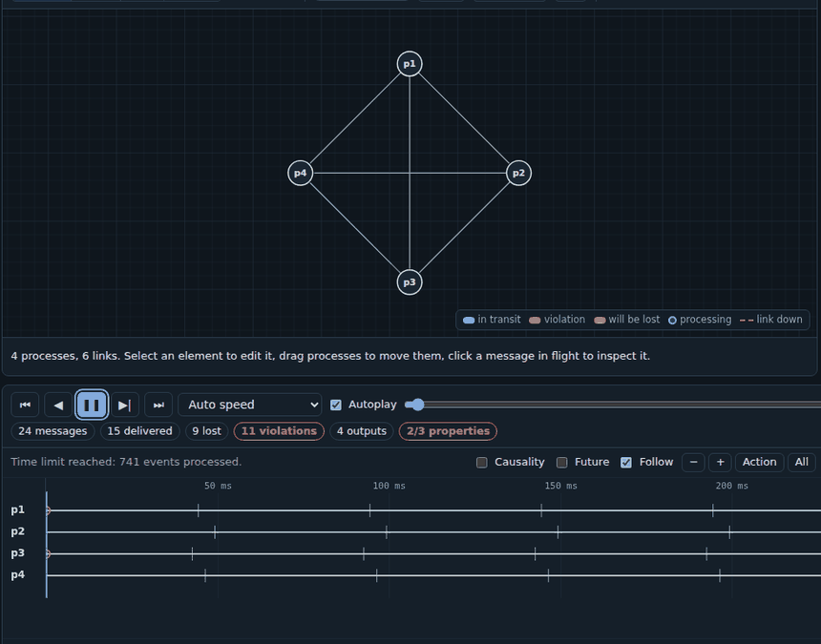Click the 15 delivered badge

(x=139, y=431)
